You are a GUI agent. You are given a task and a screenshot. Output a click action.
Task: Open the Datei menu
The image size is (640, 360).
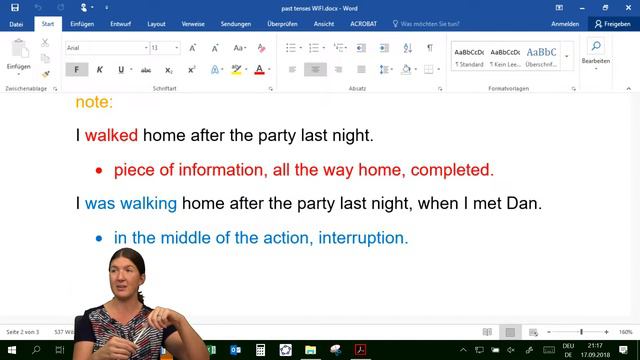point(16,24)
